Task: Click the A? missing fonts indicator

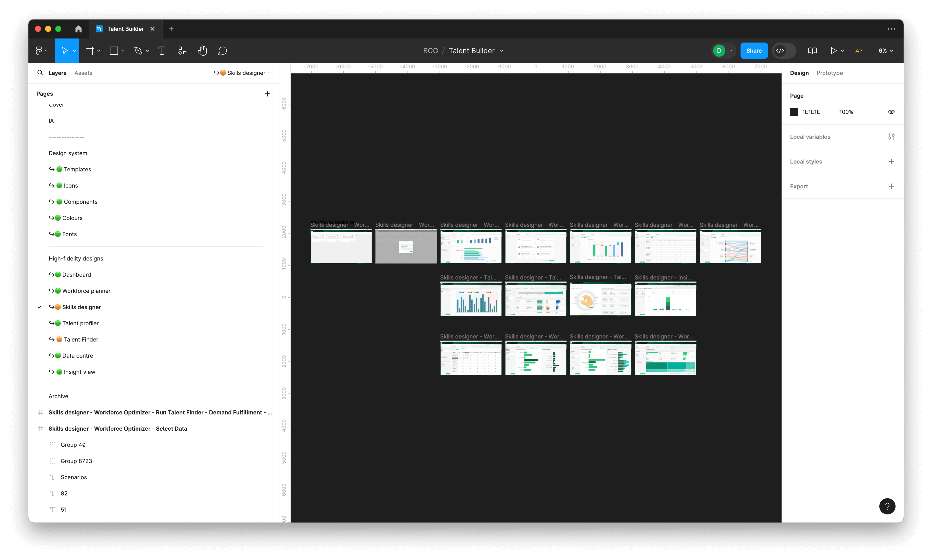Action: [x=859, y=51]
